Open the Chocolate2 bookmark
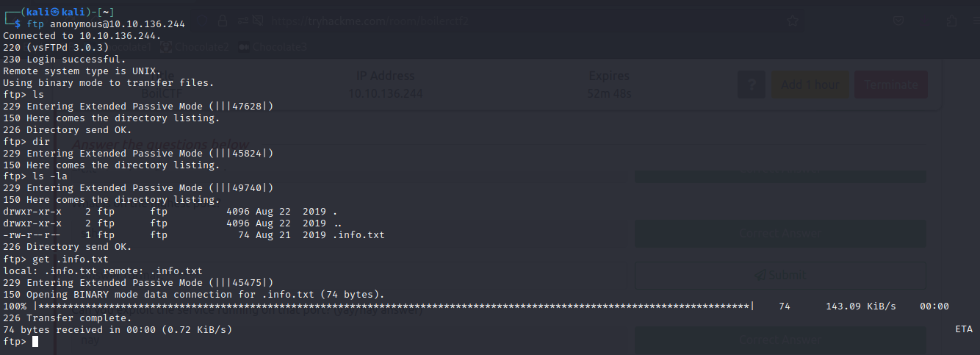This screenshot has height=355, width=980. point(195,47)
